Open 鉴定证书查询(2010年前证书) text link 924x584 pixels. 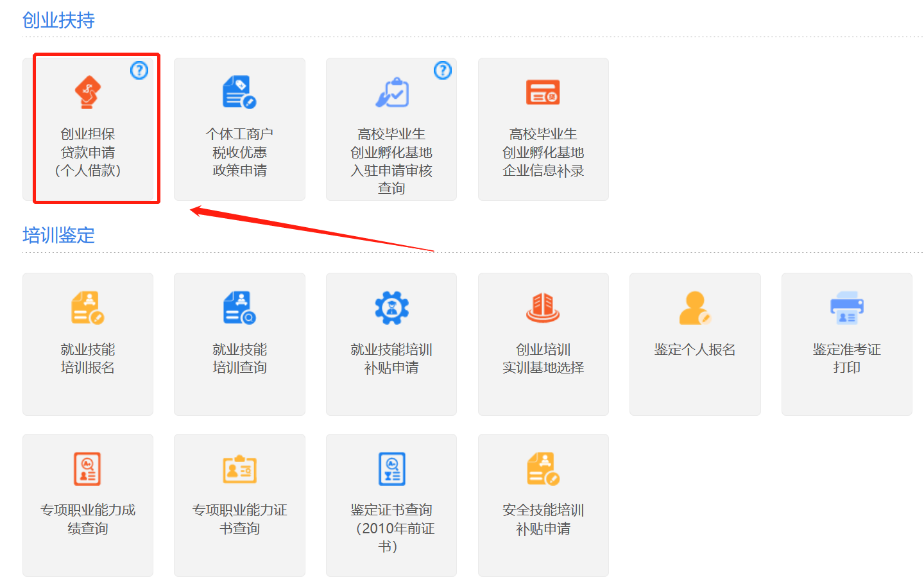tap(391, 528)
